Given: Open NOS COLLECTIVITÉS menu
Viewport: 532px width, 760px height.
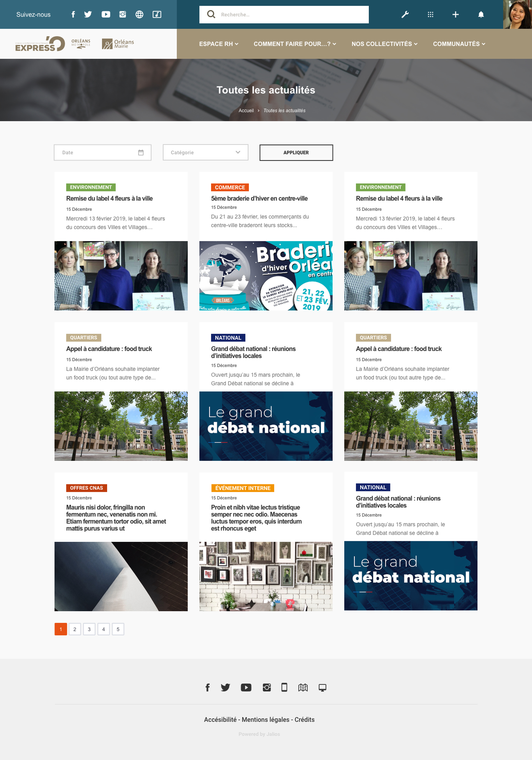Looking at the screenshot, I should (x=384, y=44).
